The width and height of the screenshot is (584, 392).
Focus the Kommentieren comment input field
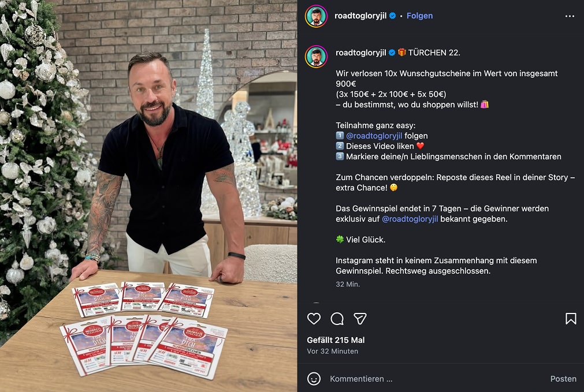pos(436,379)
